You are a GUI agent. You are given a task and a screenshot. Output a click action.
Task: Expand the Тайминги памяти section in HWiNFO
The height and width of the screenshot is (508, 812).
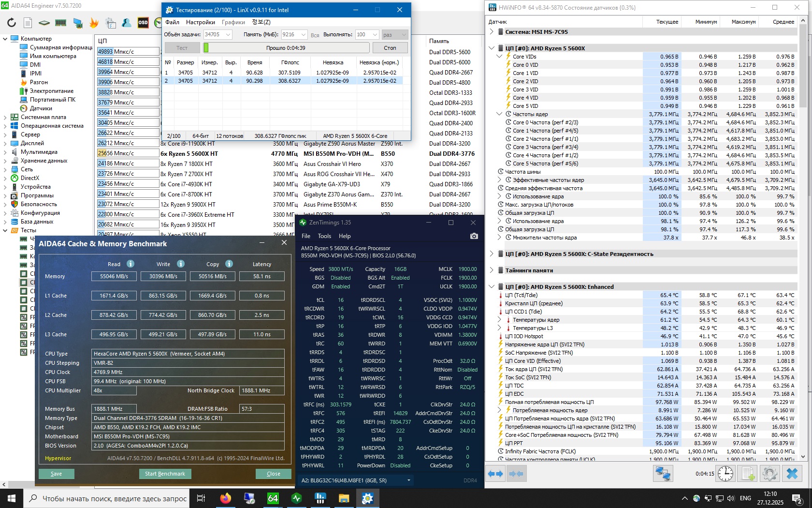coord(492,270)
